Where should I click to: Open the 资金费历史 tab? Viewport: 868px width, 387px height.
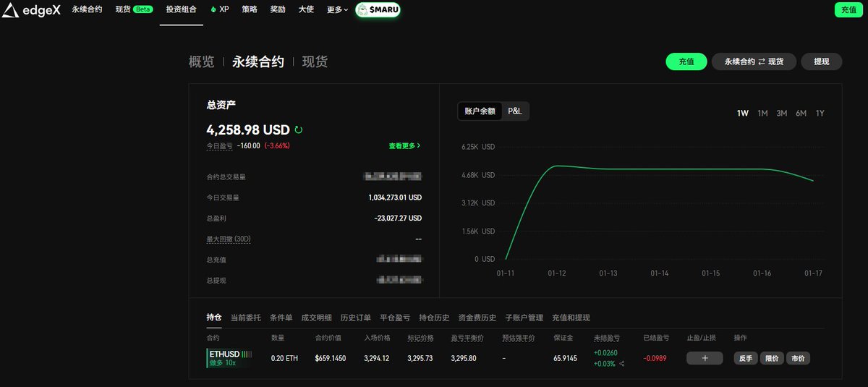coord(477,318)
